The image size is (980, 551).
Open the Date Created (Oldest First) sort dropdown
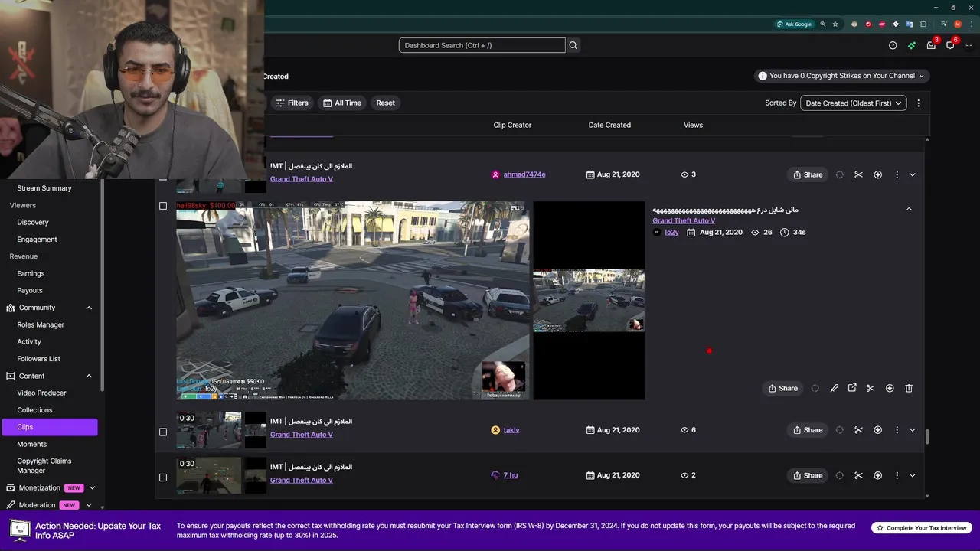pyautogui.click(x=854, y=103)
